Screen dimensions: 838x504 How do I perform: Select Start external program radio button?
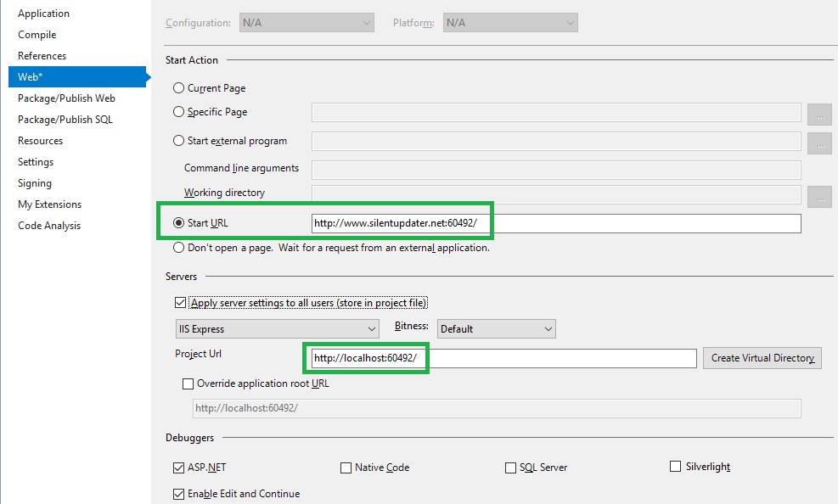pos(178,141)
